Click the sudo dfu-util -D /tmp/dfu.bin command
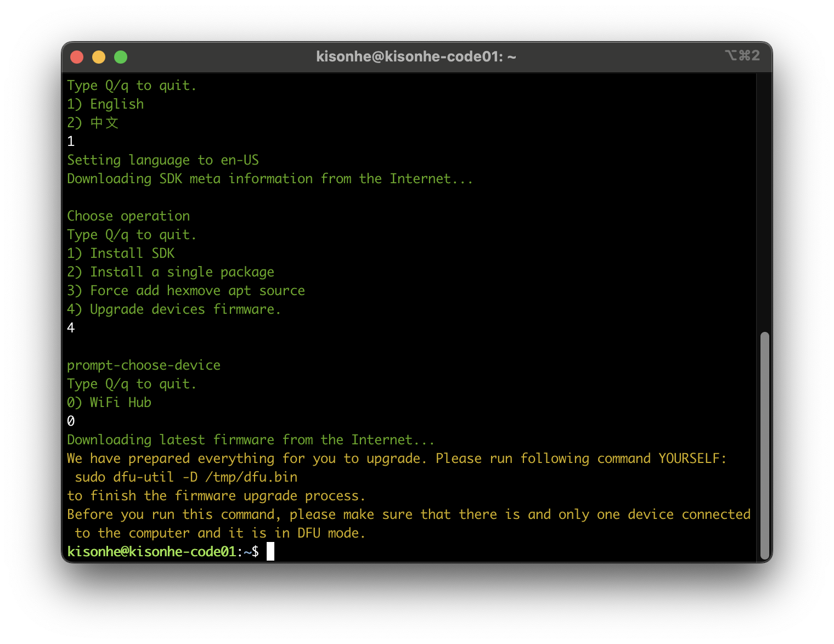Screen dimensions: 834x644 pos(186,477)
